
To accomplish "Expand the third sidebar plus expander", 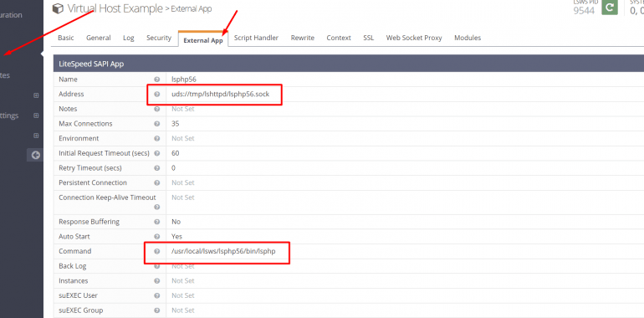I will pyautogui.click(x=36, y=136).
